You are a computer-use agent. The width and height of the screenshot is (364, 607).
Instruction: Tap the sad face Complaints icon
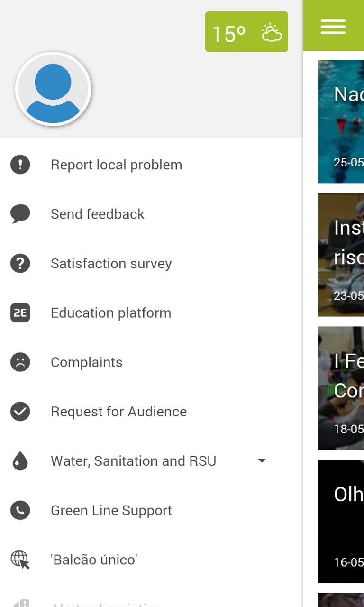click(20, 362)
